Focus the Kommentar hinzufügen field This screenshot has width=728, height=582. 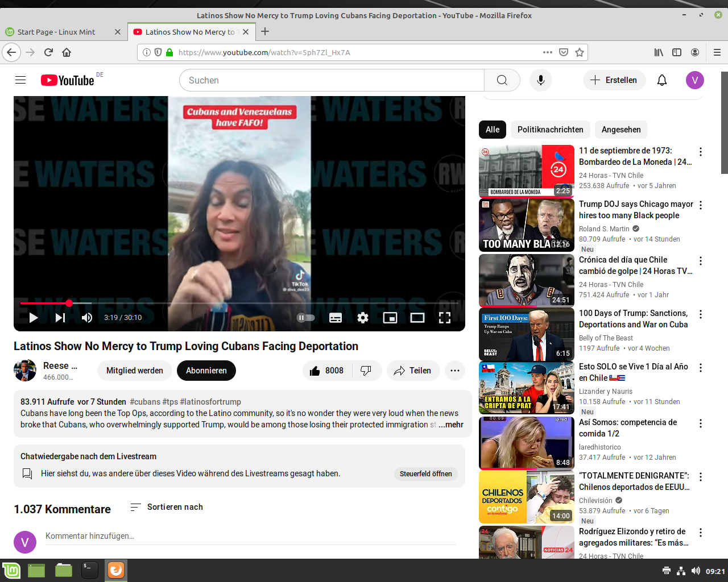[x=251, y=536]
